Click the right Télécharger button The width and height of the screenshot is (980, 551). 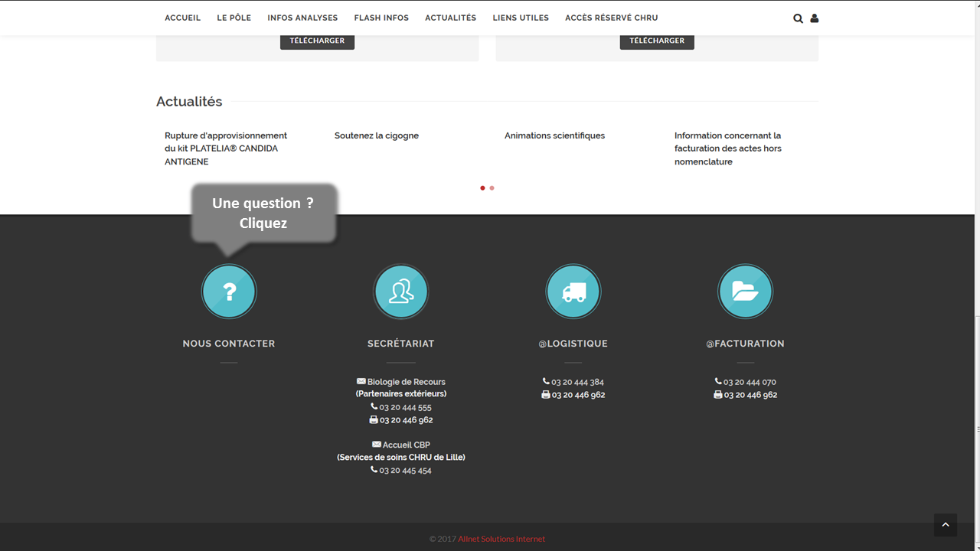[657, 41]
